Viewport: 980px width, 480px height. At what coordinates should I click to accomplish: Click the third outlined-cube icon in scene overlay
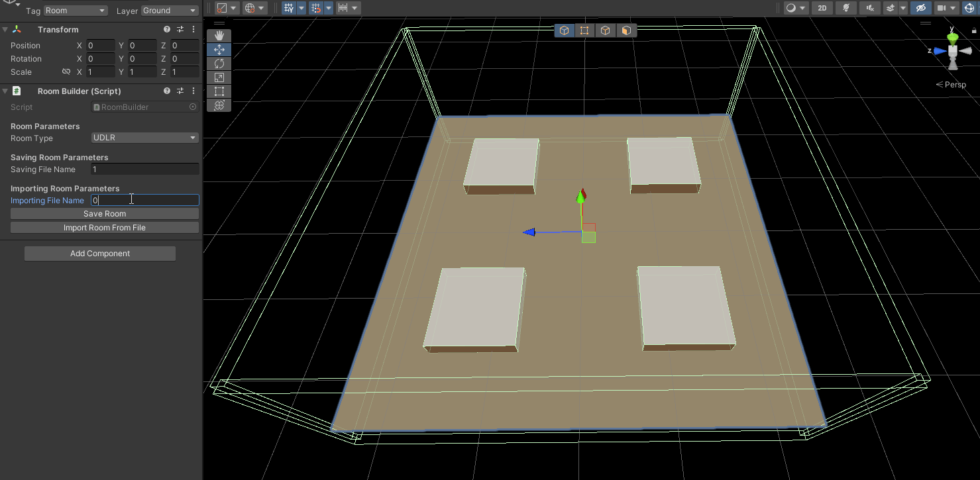coord(605,30)
